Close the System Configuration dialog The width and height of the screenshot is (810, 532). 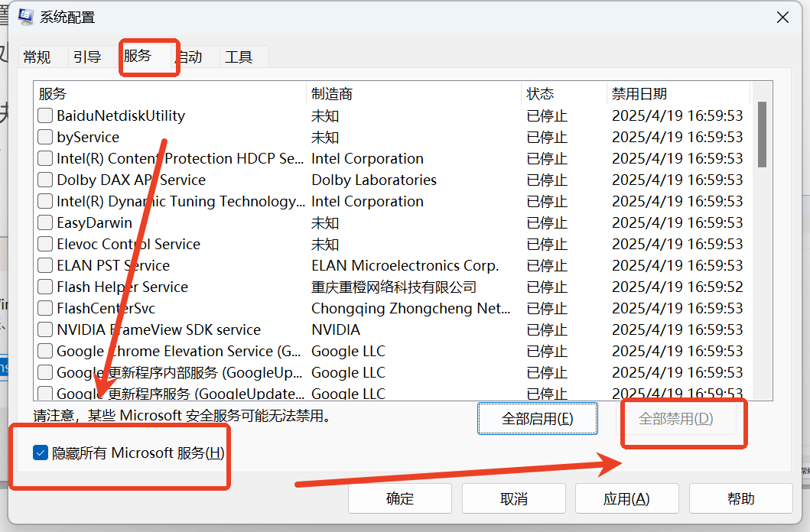click(x=782, y=18)
